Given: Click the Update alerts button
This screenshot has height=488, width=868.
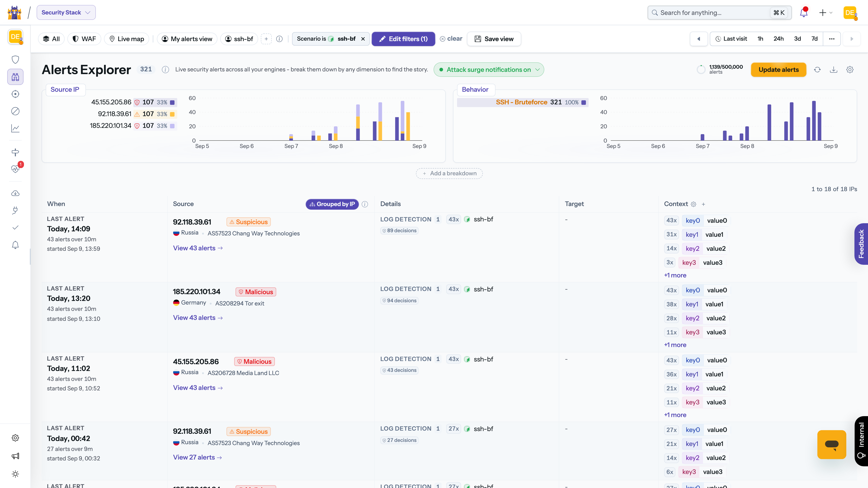Looking at the screenshot, I should pos(778,70).
